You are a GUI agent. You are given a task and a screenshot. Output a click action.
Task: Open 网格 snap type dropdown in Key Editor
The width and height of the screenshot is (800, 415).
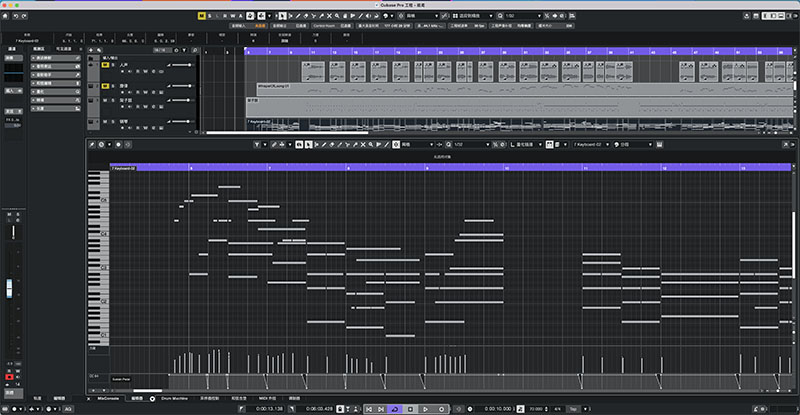(x=417, y=144)
